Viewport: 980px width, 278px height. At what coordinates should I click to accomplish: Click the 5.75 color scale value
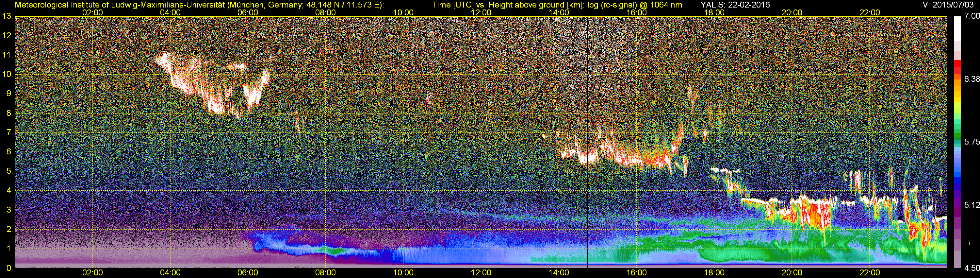pos(972,142)
